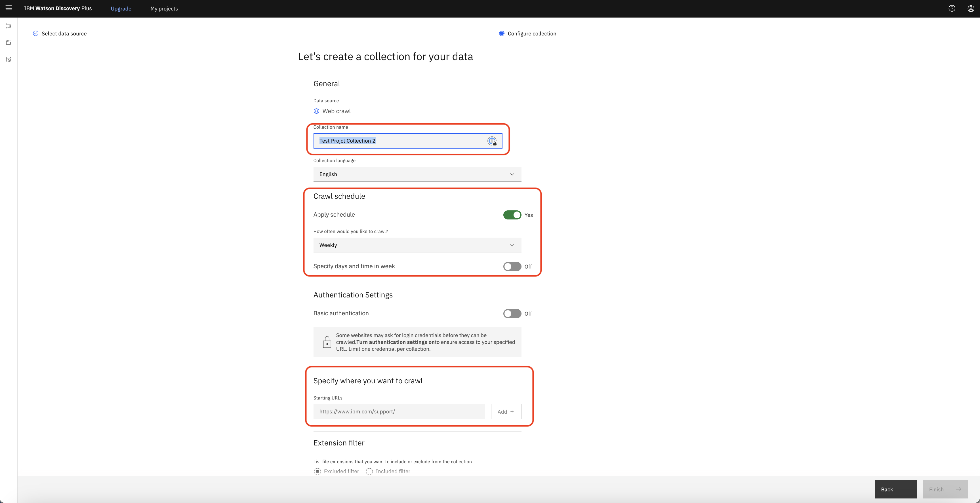Click the lock icon in authentication notice
Image resolution: width=980 pixels, height=503 pixels.
click(x=327, y=342)
